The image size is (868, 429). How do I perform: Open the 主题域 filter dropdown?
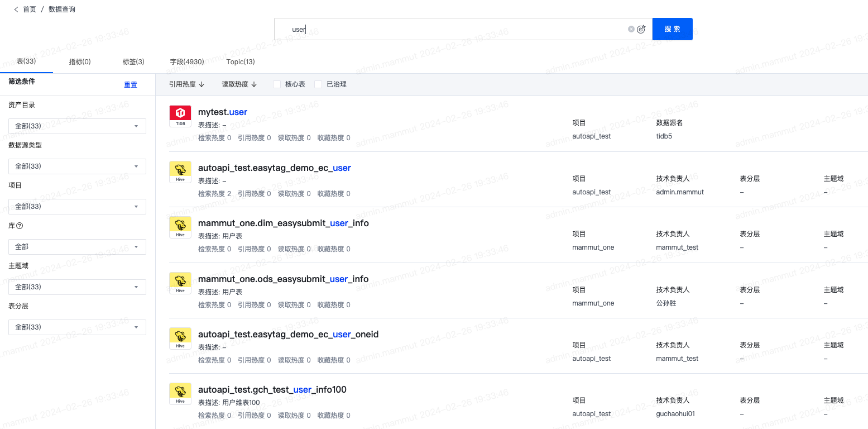pyautogui.click(x=77, y=287)
